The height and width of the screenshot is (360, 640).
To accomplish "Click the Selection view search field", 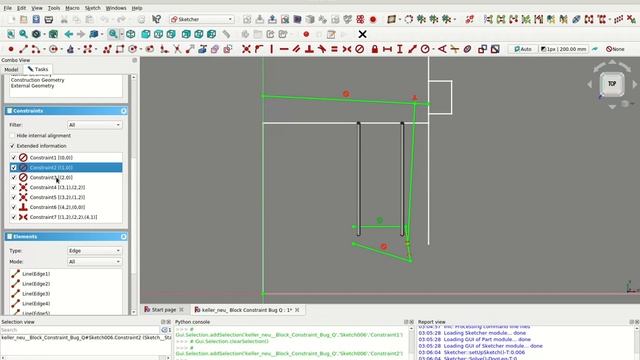I will (80, 330).
